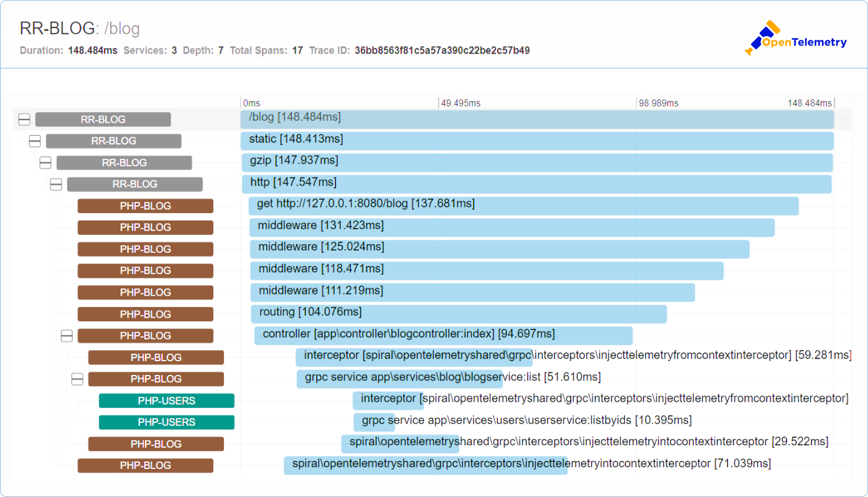This screenshot has height=497, width=868.
Task: Select the /blog 148.484ms root span bar
Action: tap(536, 120)
